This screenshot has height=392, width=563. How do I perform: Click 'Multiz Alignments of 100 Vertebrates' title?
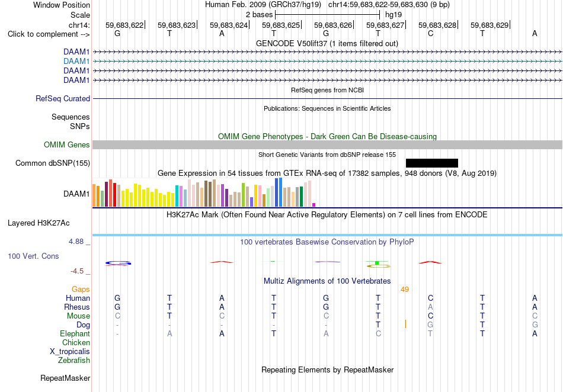[327, 281]
